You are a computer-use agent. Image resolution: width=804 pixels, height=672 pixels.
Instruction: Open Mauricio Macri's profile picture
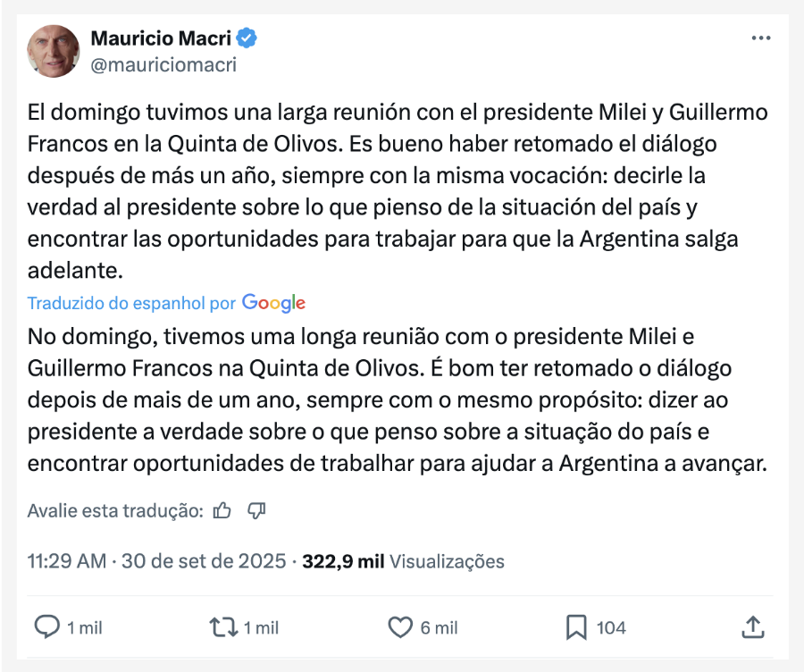click(54, 51)
